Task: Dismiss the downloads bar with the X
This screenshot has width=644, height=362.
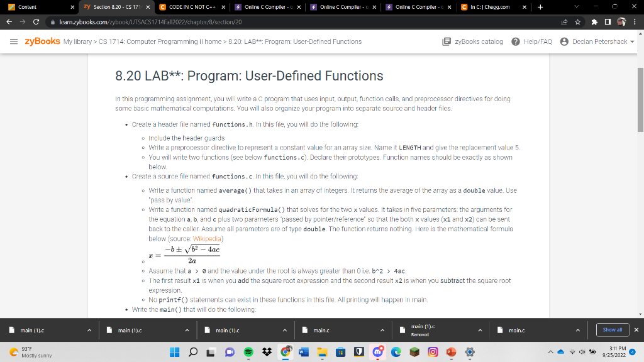Action: point(636,329)
